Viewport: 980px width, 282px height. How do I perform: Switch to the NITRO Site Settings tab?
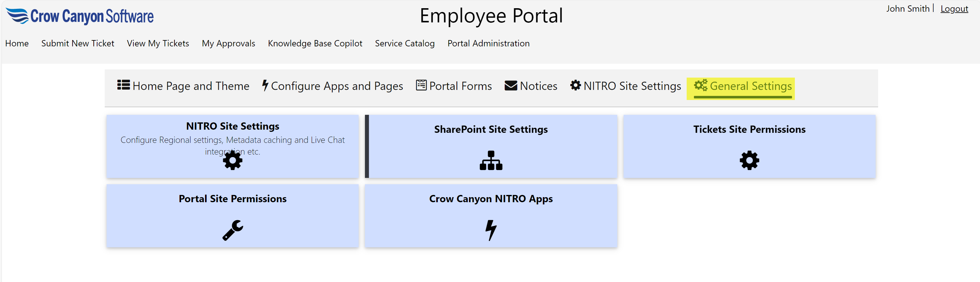pyautogui.click(x=632, y=86)
